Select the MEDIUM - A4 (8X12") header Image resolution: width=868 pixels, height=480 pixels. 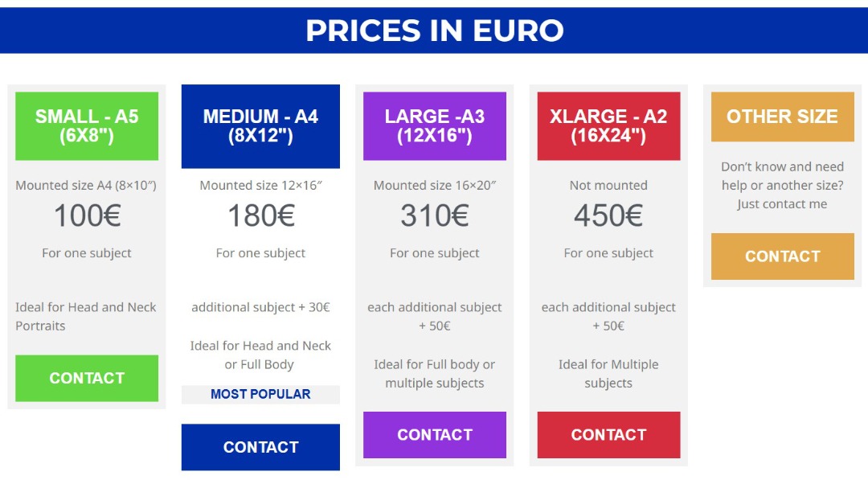260,125
